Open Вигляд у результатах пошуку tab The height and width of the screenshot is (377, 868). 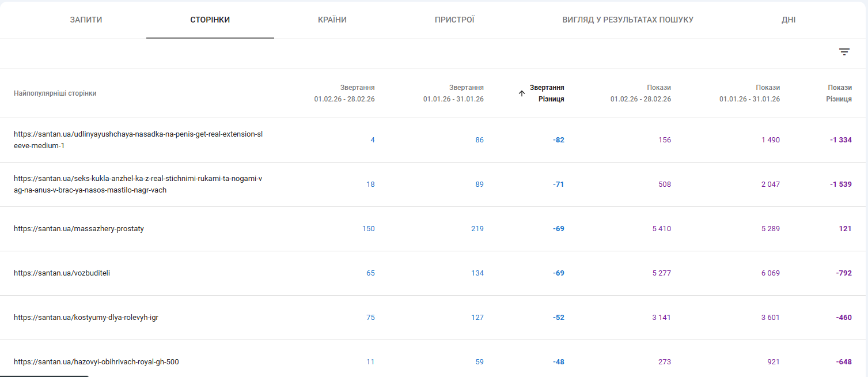(x=628, y=20)
